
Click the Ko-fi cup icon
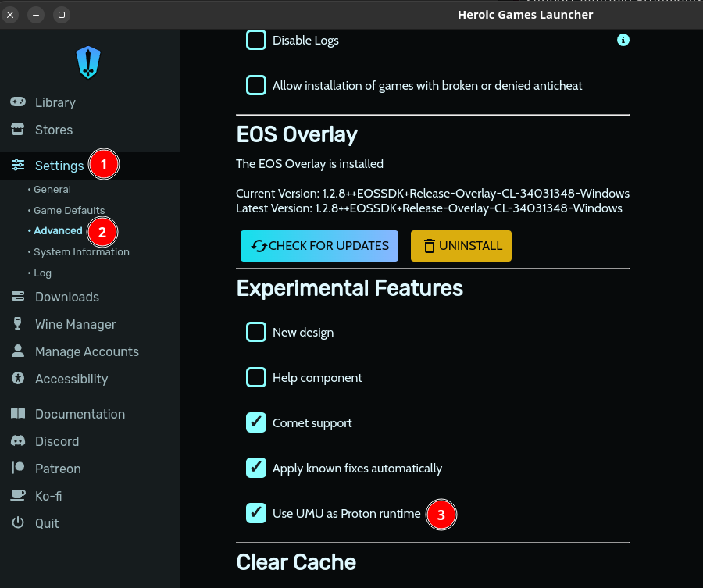[x=18, y=495]
